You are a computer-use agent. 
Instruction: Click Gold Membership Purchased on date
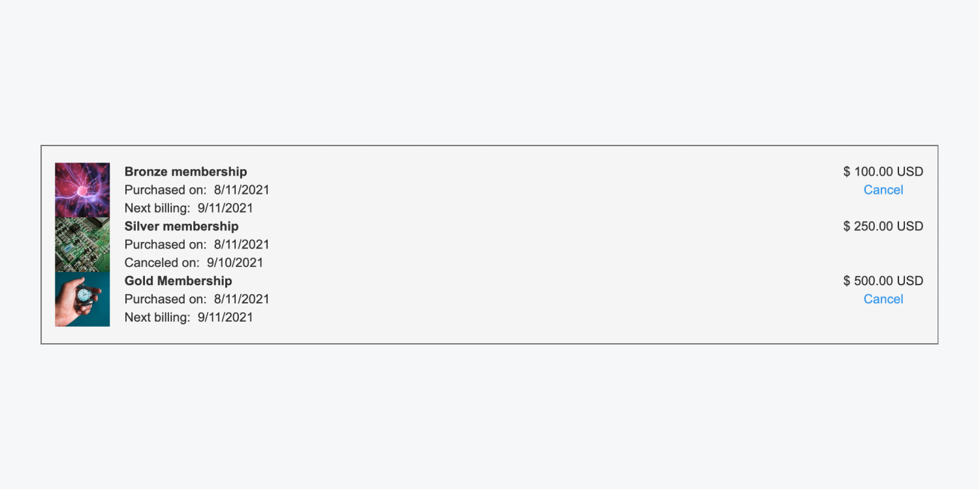pyautogui.click(x=242, y=299)
